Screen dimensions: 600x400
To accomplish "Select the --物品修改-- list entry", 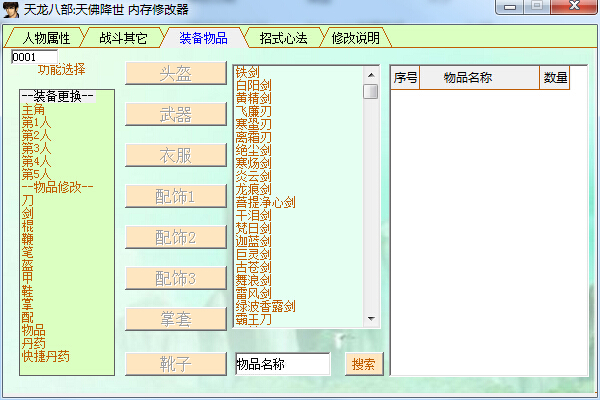I will (58, 188).
